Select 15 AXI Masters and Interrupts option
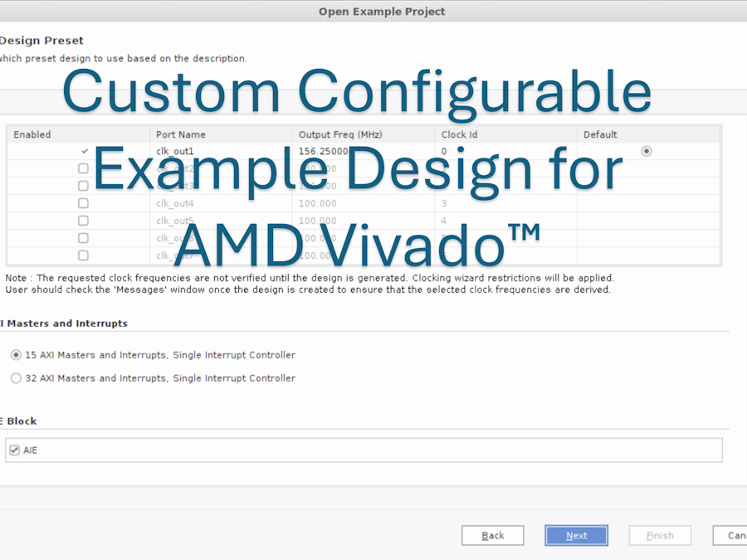 coord(17,355)
